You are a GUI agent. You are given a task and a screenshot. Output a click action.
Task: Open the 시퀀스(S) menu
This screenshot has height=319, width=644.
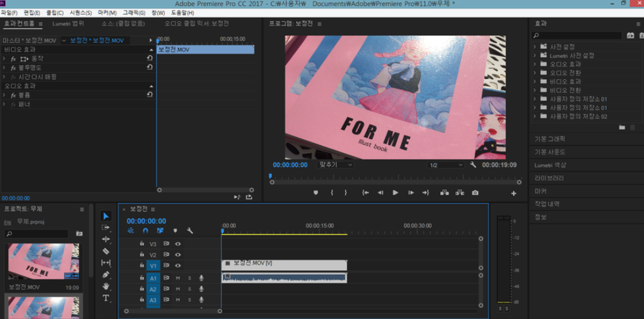click(x=80, y=13)
